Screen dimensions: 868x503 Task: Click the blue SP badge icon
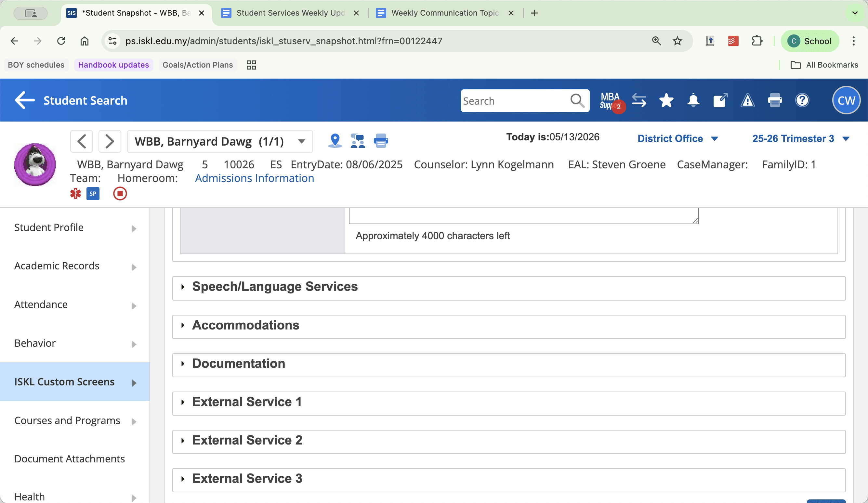pyautogui.click(x=93, y=193)
